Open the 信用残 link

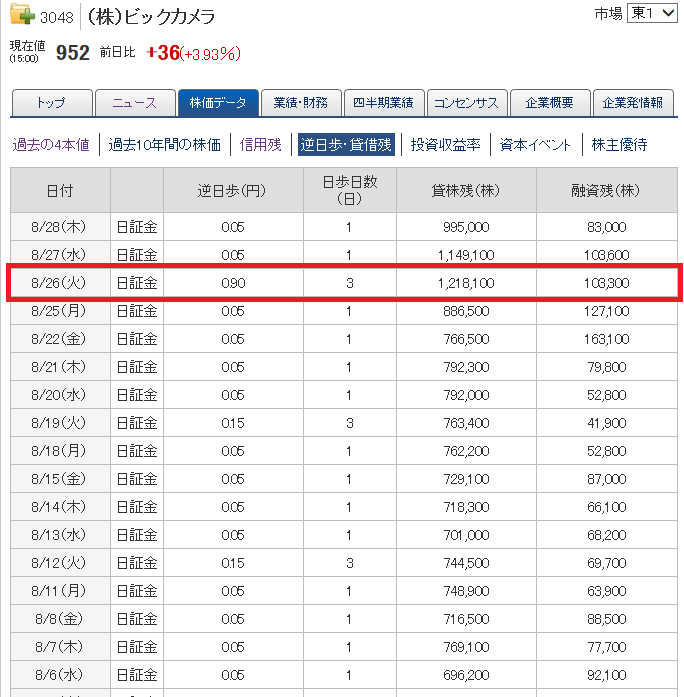pos(260,144)
